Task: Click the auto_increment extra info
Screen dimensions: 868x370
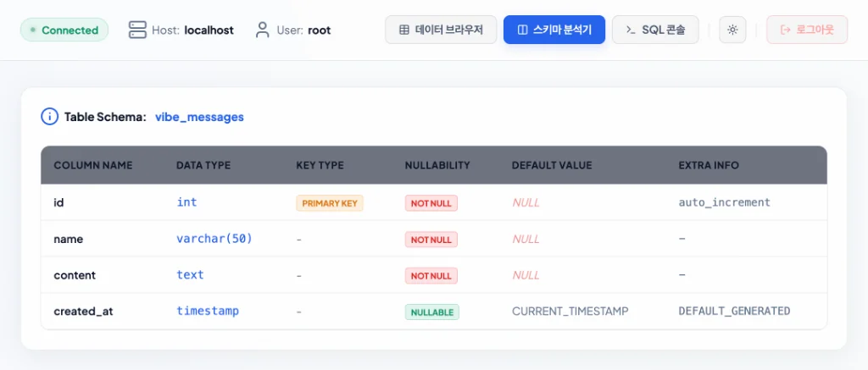Action: (x=725, y=202)
